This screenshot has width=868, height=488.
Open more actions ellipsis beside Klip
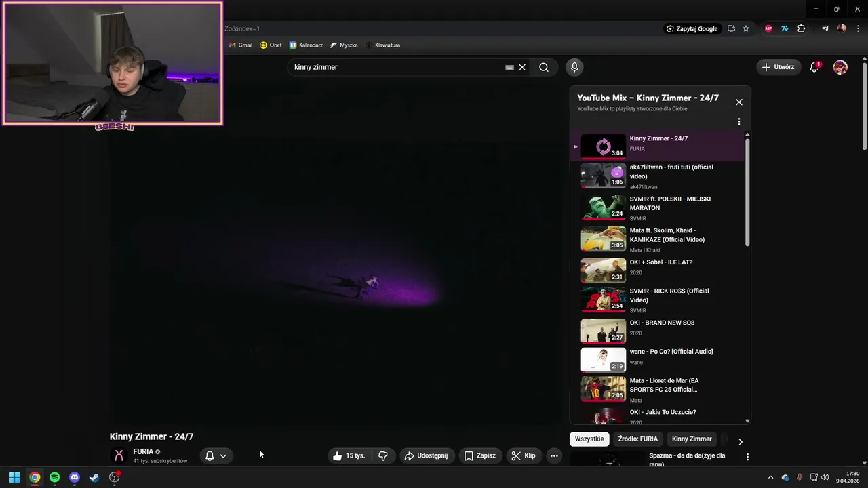click(554, 455)
